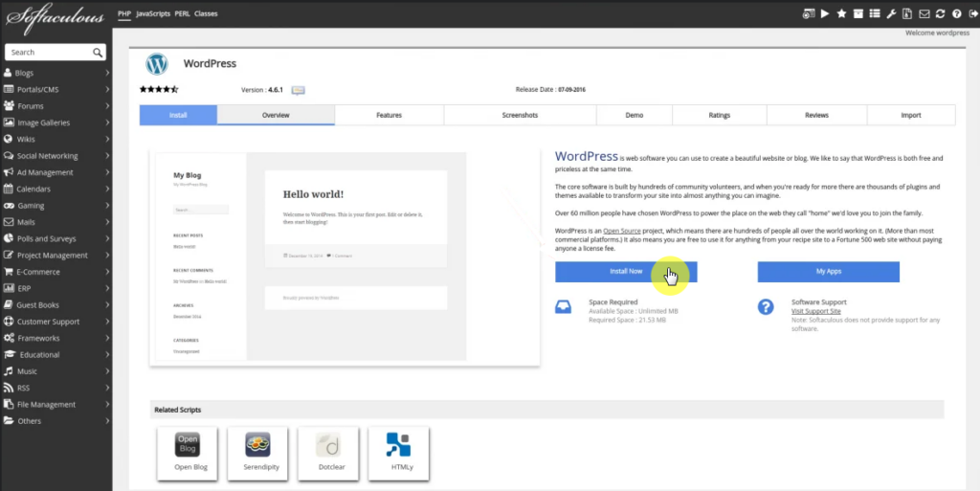Click the Softaculous logo
980x491 pixels.
[55, 17]
